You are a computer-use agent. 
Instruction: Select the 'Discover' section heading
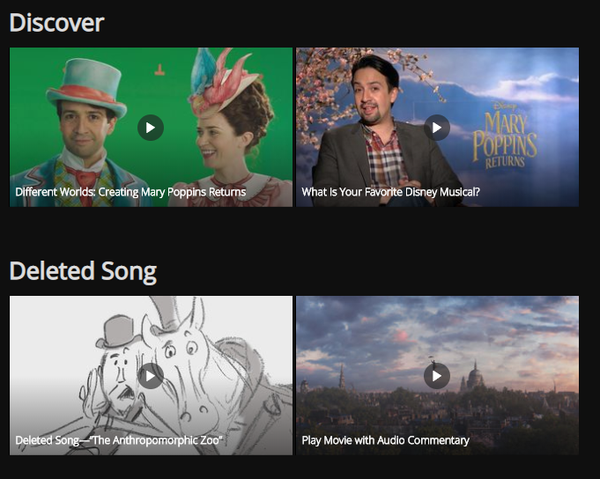coord(57,23)
